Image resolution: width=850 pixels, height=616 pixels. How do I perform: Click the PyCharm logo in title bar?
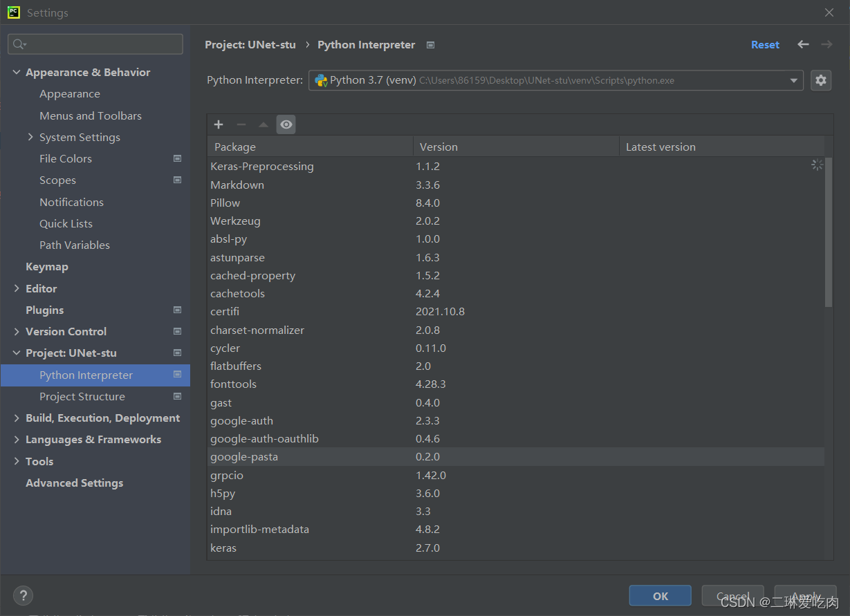(14, 12)
